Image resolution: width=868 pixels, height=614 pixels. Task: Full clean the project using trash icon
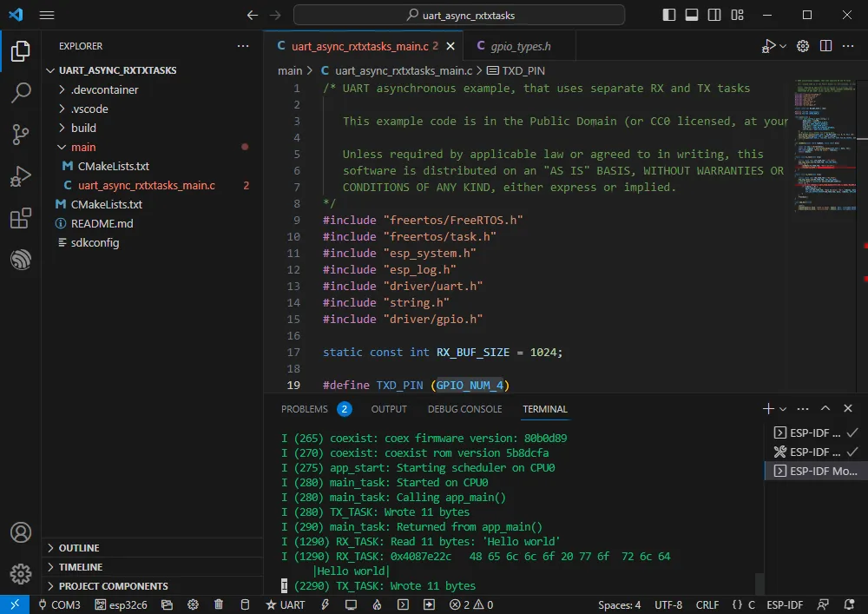coord(219,604)
